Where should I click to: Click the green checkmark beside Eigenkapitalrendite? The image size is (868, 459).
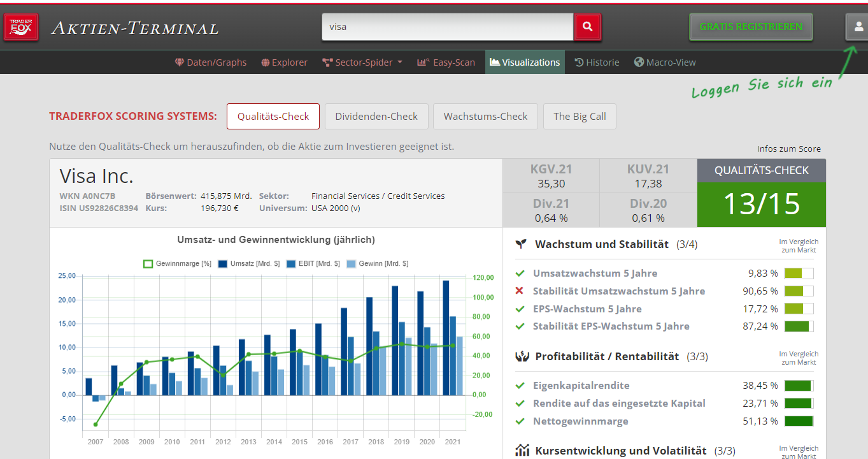[520, 386]
